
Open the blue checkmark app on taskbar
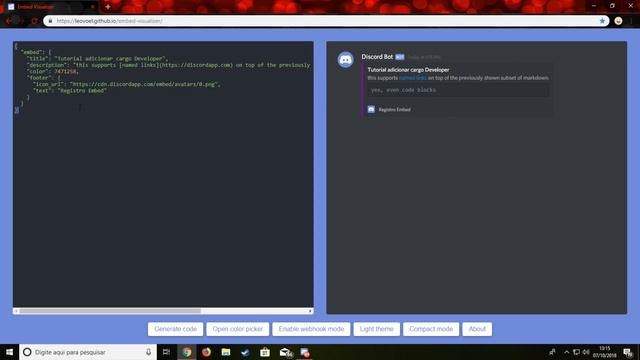click(x=245, y=352)
